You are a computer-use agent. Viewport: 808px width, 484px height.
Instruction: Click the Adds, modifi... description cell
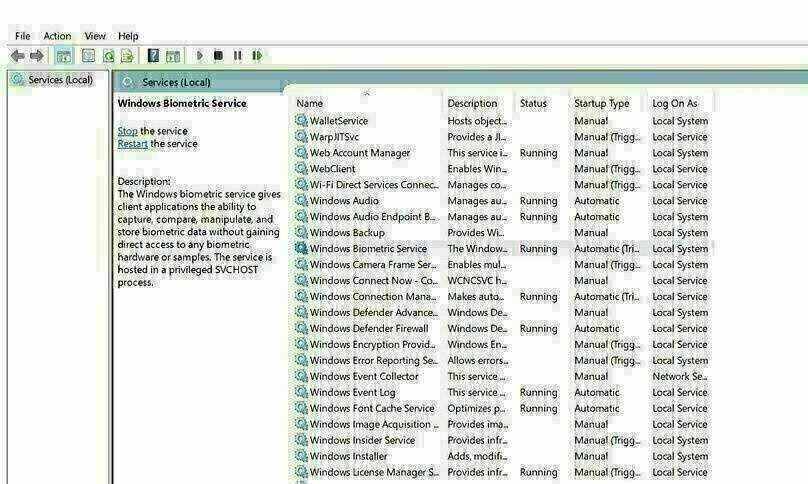click(477, 456)
